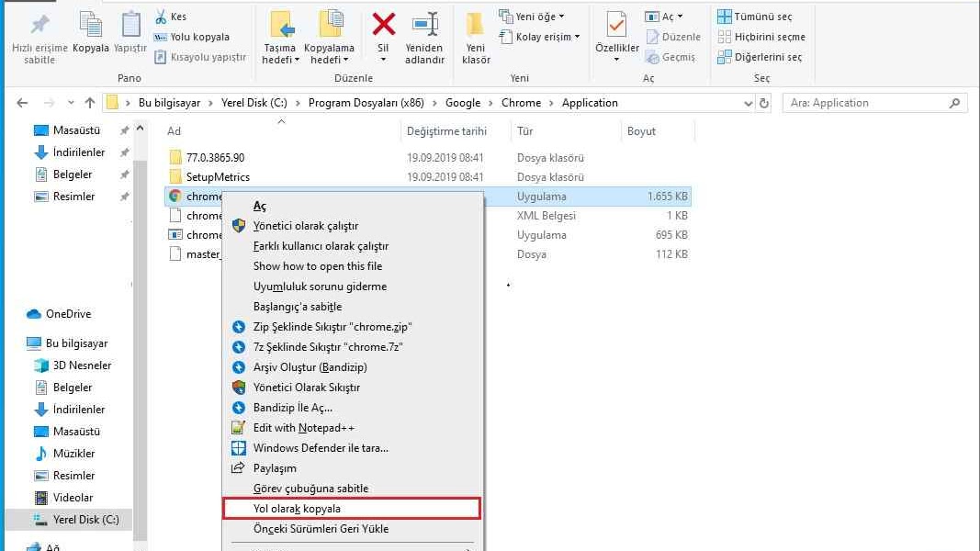Click Geçmiş history button
Viewport: 980px width, 551px height.
670,57
